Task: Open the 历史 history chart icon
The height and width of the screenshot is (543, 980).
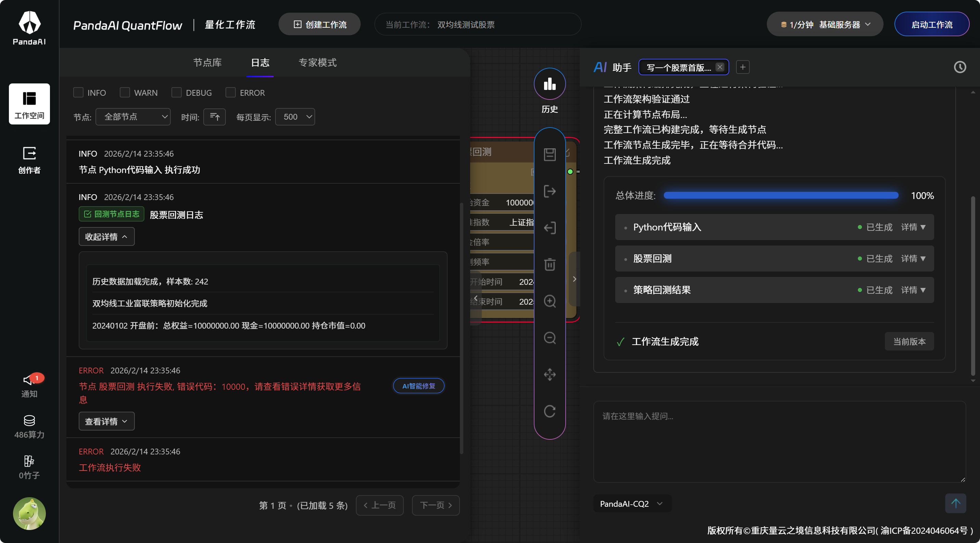Action: point(550,84)
